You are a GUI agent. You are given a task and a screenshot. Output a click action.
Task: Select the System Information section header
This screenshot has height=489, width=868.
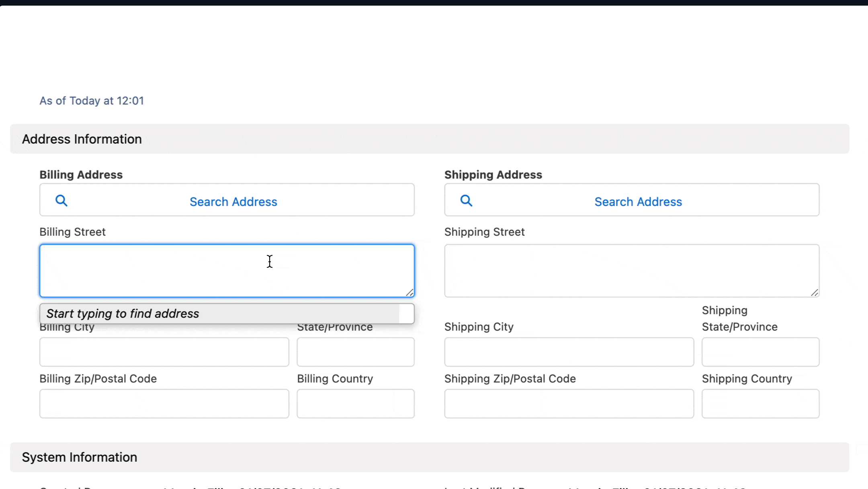79,457
